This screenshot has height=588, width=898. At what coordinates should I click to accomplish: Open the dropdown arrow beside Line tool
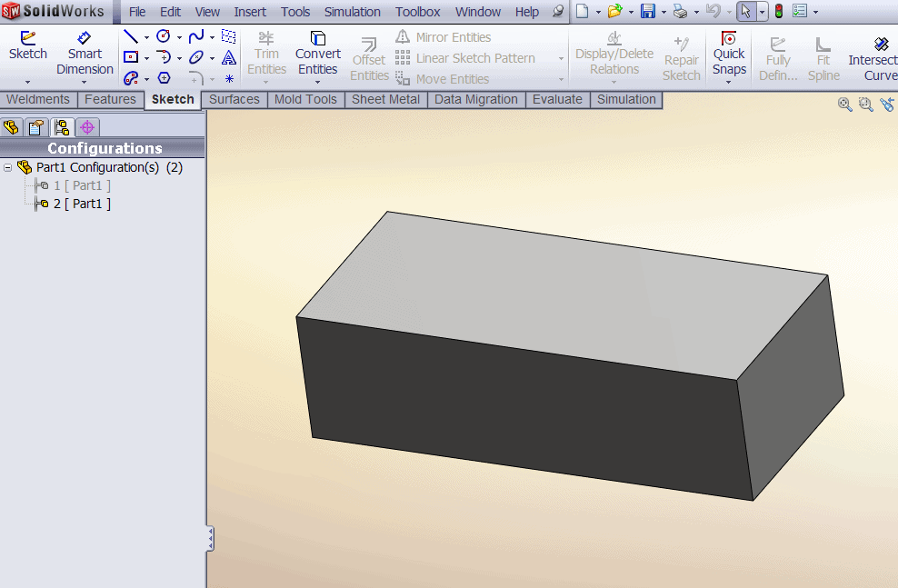[x=146, y=38]
